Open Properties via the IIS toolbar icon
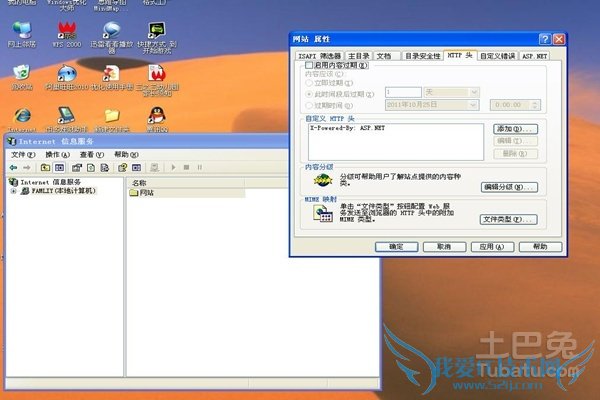Image resolution: width=600 pixels, height=400 pixels. pyautogui.click(x=77, y=167)
